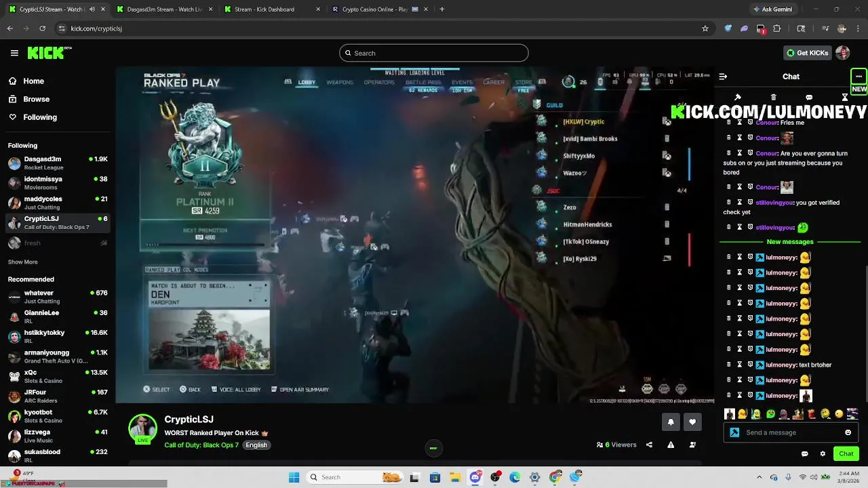Collapse the chat panel arrow

pyautogui.click(x=723, y=77)
